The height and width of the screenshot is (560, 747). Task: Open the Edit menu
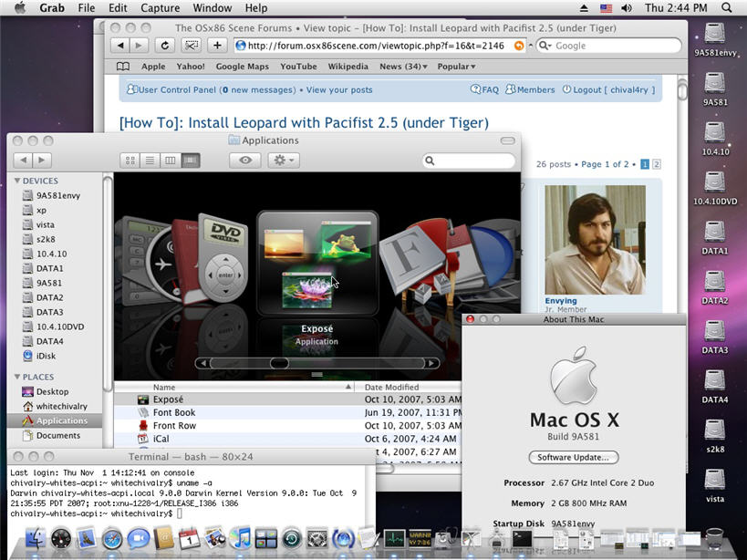(x=118, y=8)
